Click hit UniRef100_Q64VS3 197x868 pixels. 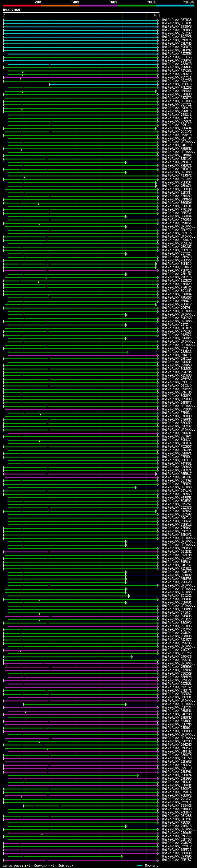[177, 379]
